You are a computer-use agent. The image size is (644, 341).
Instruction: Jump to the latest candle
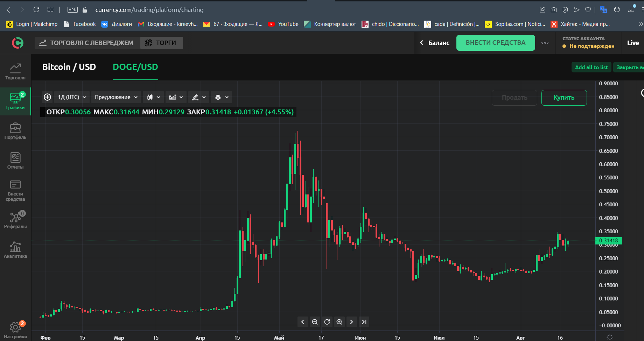click(x=364, y=322)
